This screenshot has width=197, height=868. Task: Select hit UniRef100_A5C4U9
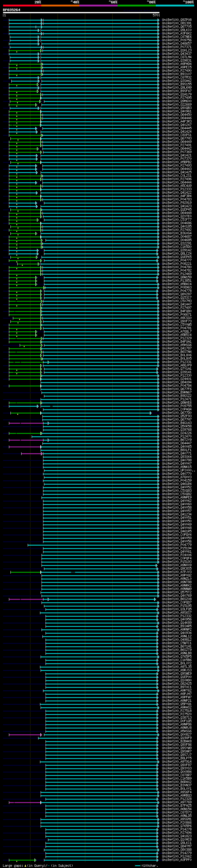click(x=177, y=186)
